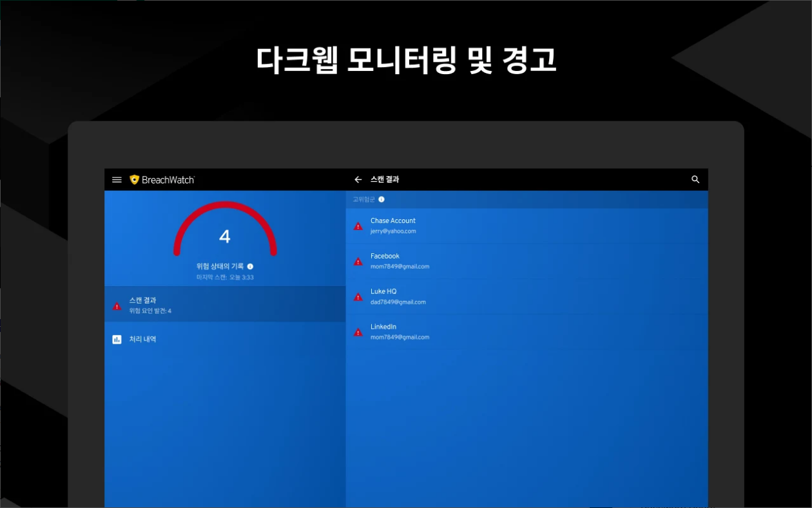Click the chart icon next to 처리 내역

coord(116,339)
